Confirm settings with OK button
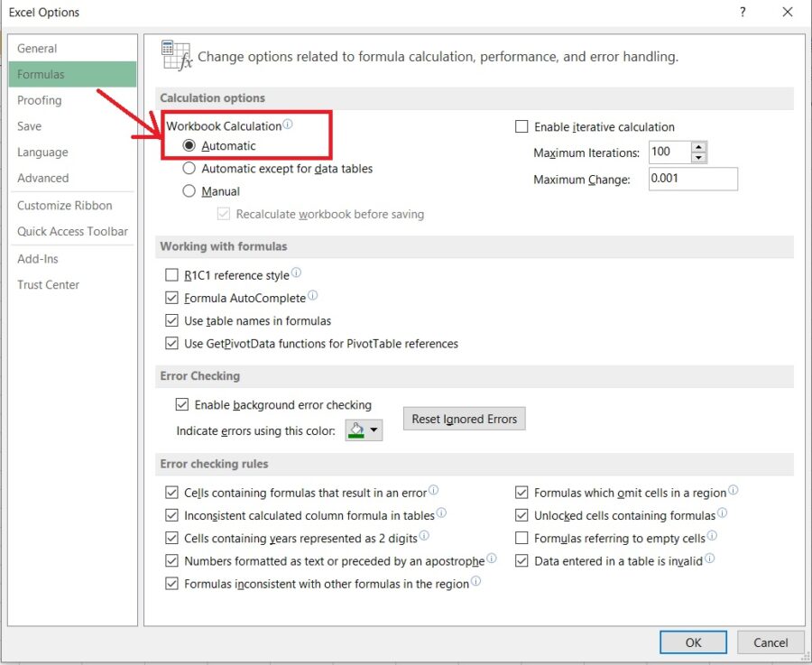 [x=693, y=642]
